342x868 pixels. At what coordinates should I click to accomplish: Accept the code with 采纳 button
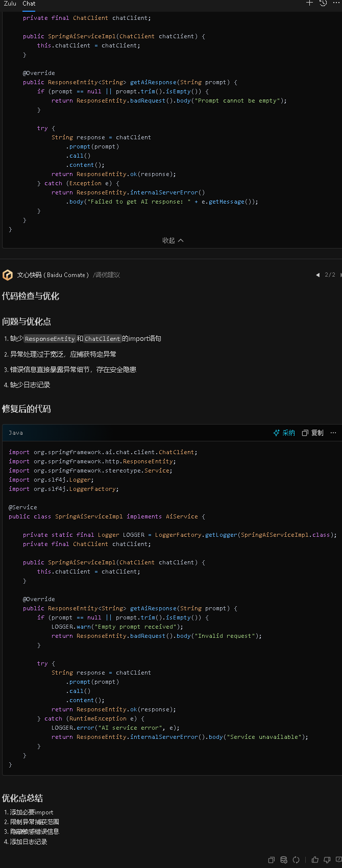point(284,433)
